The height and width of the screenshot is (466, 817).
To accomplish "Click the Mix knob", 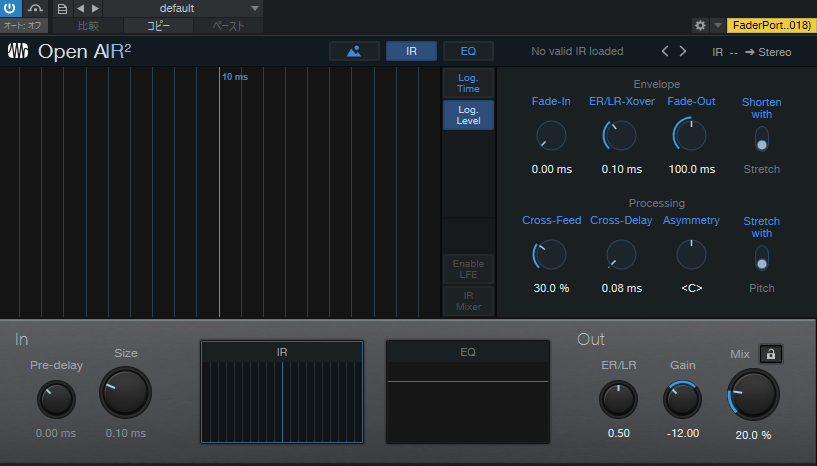I will tap(753, 395).
